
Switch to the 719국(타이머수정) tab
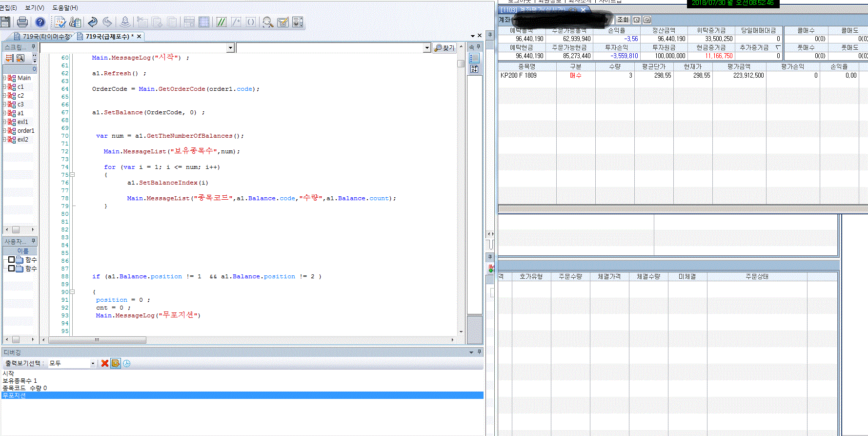(44, 37)
